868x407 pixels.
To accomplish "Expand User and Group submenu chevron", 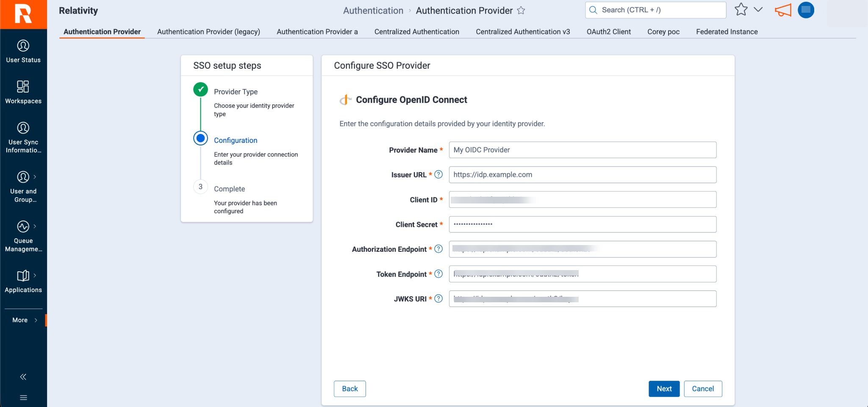I will click(x=35, y=177).
